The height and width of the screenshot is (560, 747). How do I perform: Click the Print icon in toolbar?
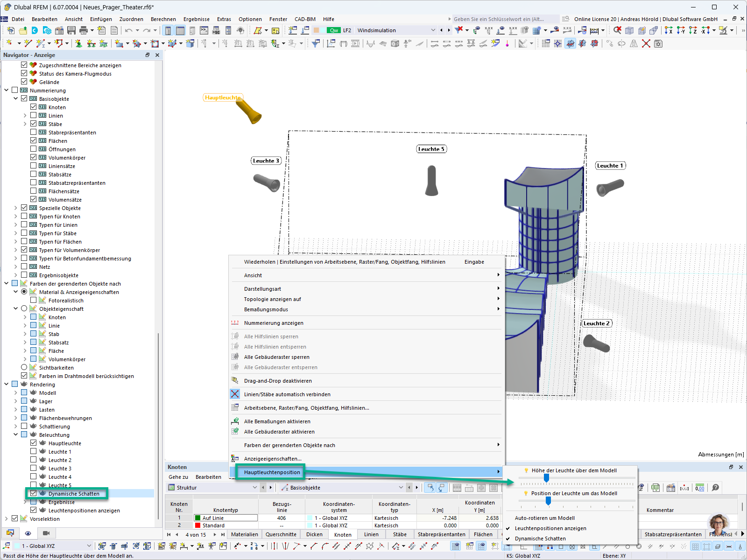(x=84, y=30)
